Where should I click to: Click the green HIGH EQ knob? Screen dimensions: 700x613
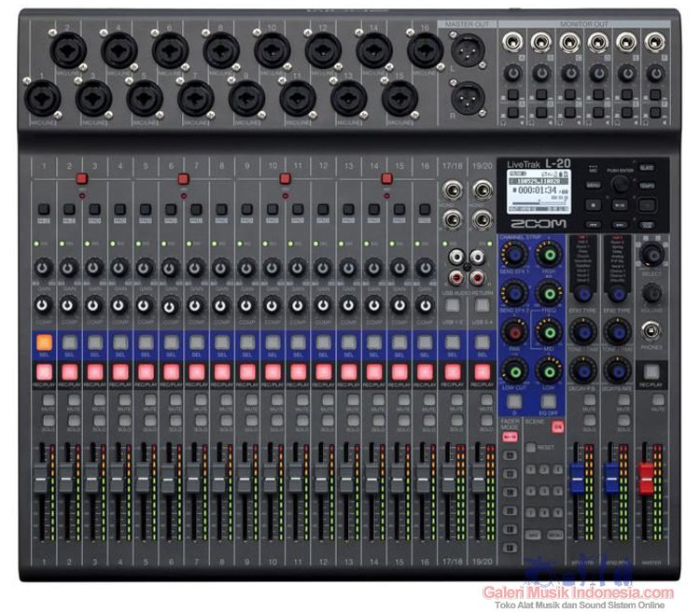(549, 255)
